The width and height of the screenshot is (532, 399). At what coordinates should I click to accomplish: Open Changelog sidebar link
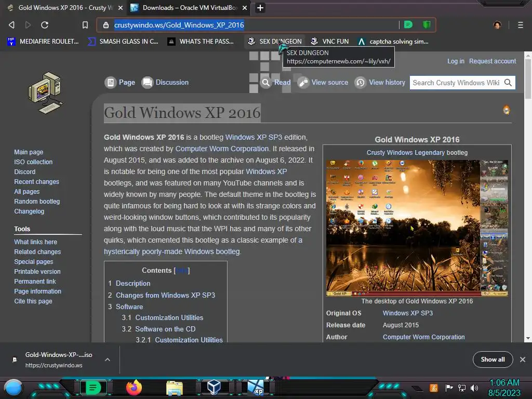click(x=29, y=211)
